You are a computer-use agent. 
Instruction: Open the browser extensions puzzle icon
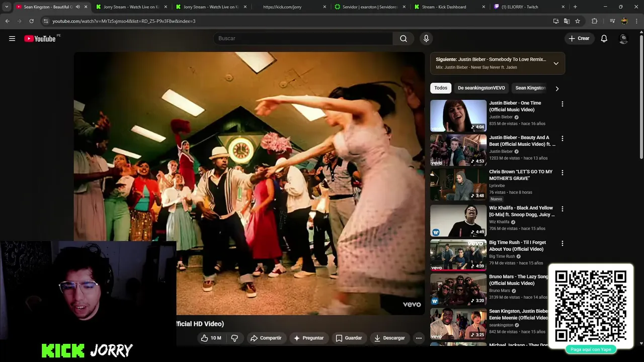click(595, 21)
